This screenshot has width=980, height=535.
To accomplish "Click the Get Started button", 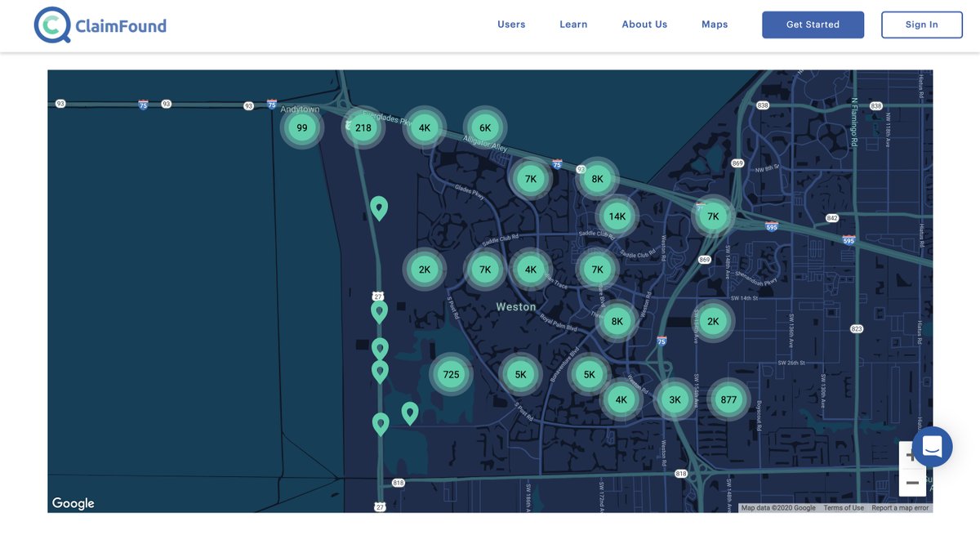I will click(813, 25).
